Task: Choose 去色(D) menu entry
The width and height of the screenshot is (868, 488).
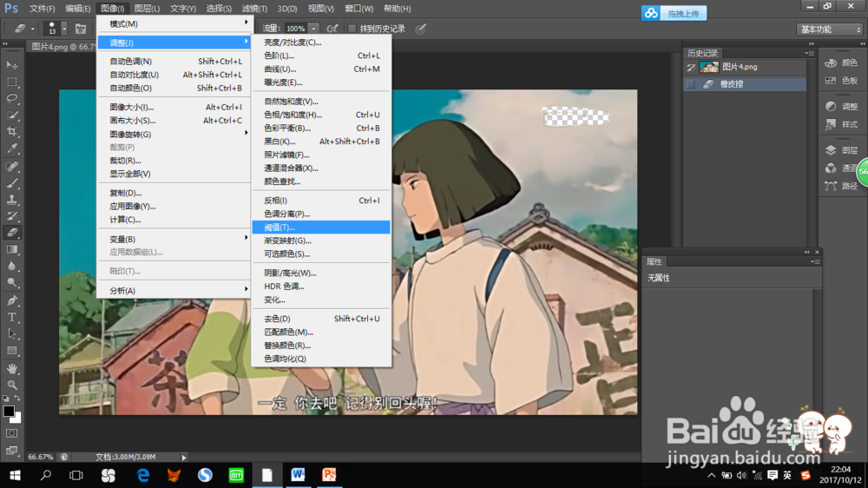Action: 321,319
